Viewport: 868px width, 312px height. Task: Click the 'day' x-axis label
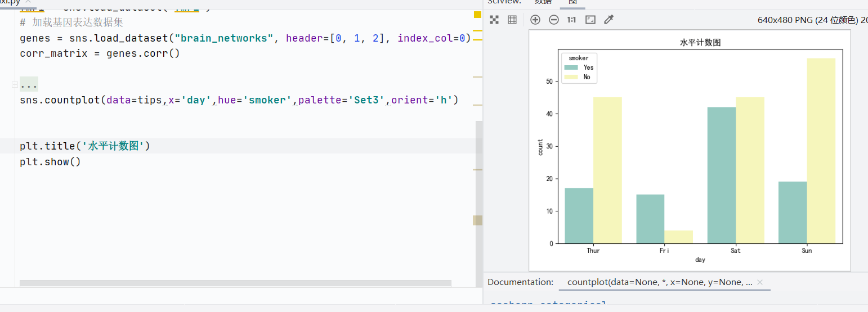[700, 260]
